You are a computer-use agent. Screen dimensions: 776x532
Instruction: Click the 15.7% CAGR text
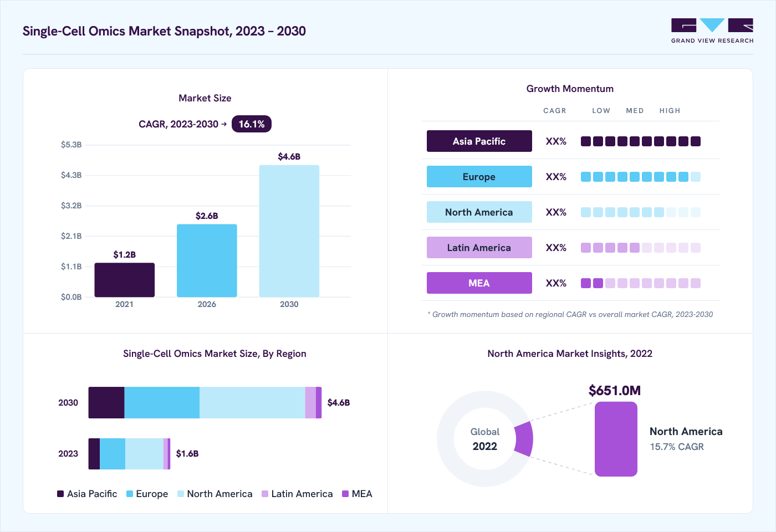click(x=677, y=447)
